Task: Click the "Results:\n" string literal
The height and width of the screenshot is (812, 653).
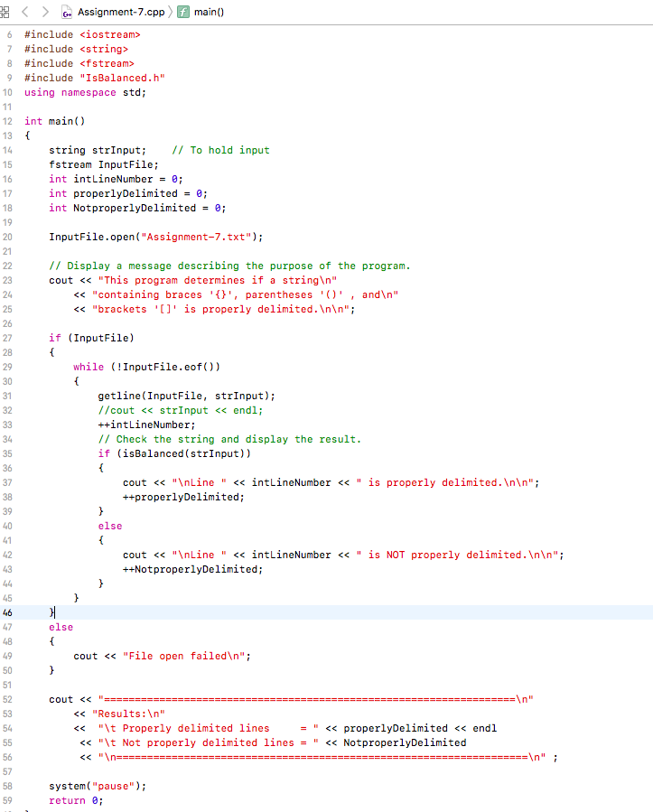Action: [128, 714]
